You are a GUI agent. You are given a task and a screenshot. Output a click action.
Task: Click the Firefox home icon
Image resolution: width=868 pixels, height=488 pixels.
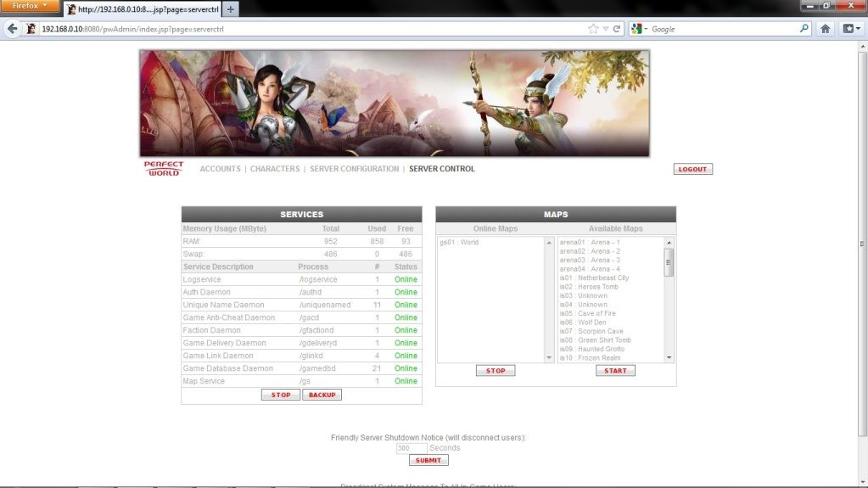click(825, 28)
